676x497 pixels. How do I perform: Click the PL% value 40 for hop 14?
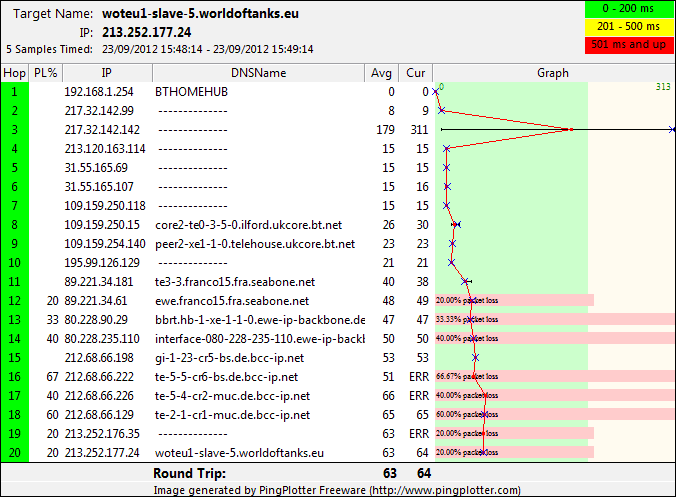coord(53,339)
